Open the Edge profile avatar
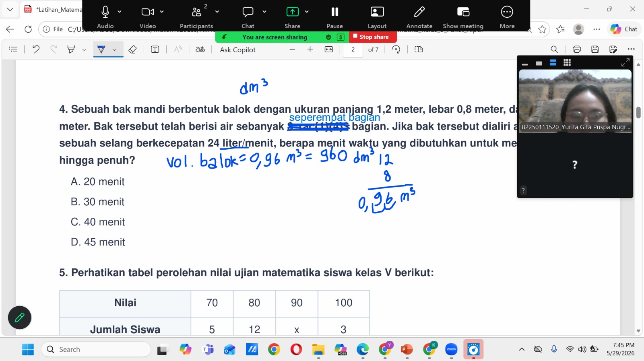644x361 pixels. coord(578,29)
